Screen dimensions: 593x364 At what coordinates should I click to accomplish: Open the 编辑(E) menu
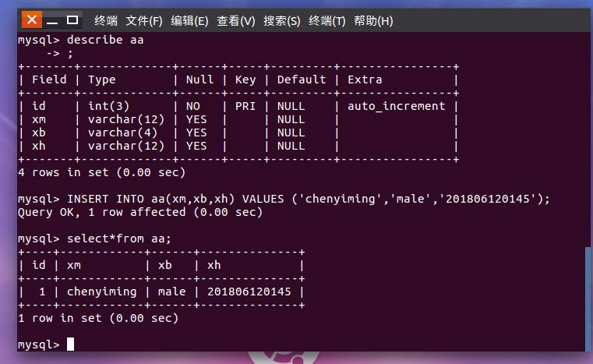189,20
